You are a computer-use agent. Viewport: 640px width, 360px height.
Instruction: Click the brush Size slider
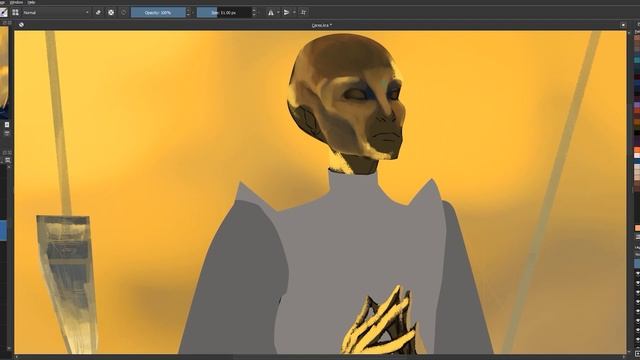(224, 13)
